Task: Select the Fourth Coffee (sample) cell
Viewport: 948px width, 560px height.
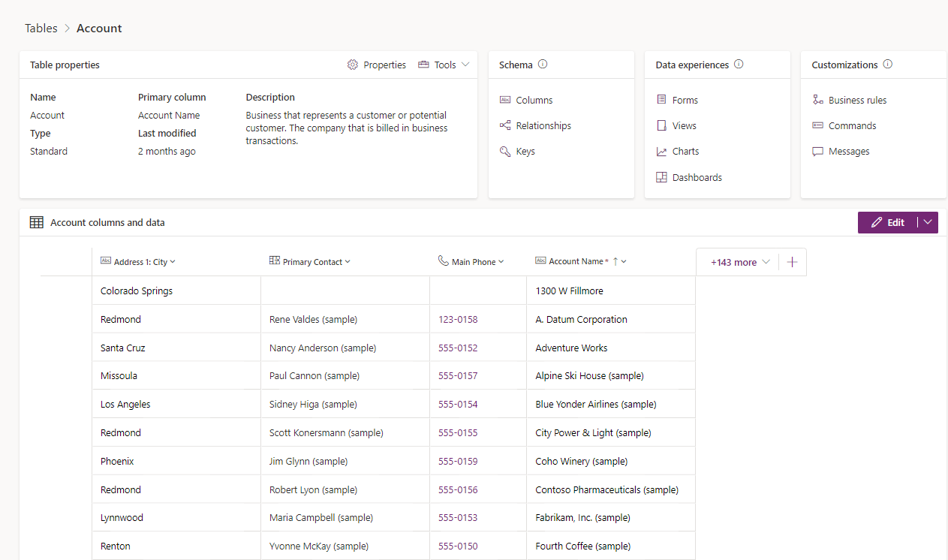Action: coord(611,546)
